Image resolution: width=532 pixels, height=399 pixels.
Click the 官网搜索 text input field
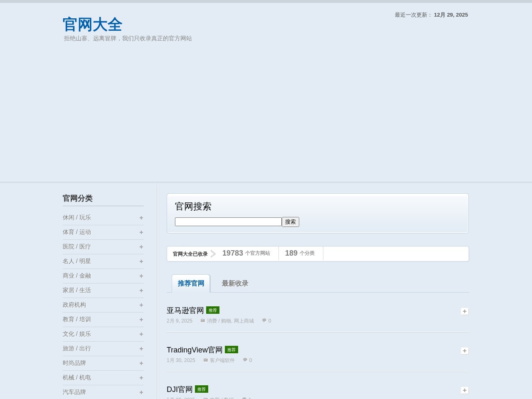[228, 222]
